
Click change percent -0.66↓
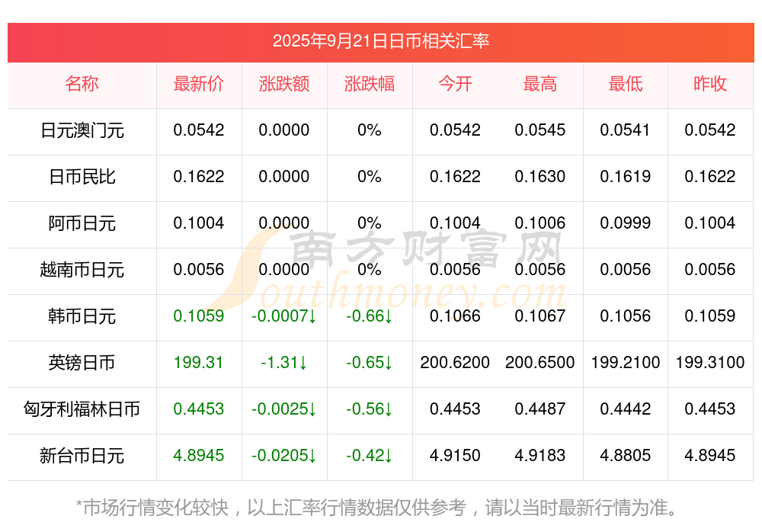pos(370,316)
